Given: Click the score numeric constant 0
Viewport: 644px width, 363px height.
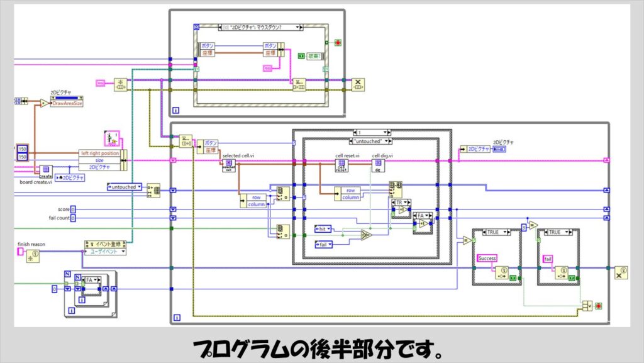Looking at the screenshot, I should pyautogui.click(x=73, y=209).
